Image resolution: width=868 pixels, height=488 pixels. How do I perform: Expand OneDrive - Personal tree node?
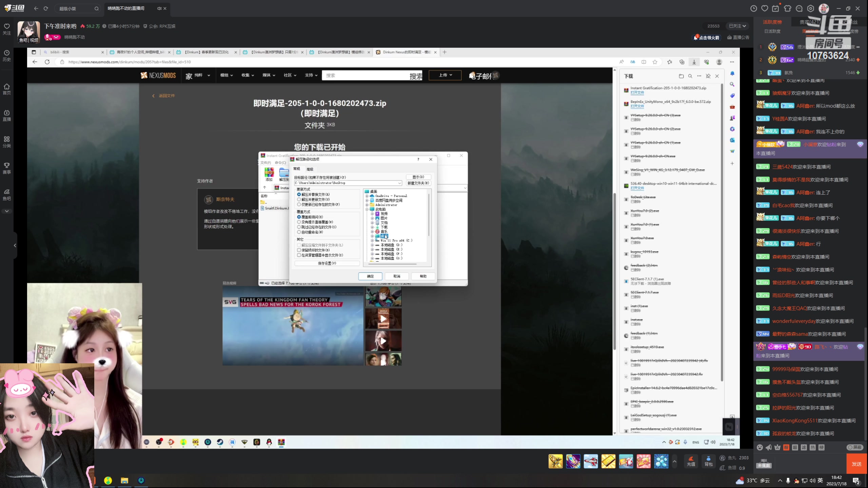pyautogui.click(x=367, y=196)
